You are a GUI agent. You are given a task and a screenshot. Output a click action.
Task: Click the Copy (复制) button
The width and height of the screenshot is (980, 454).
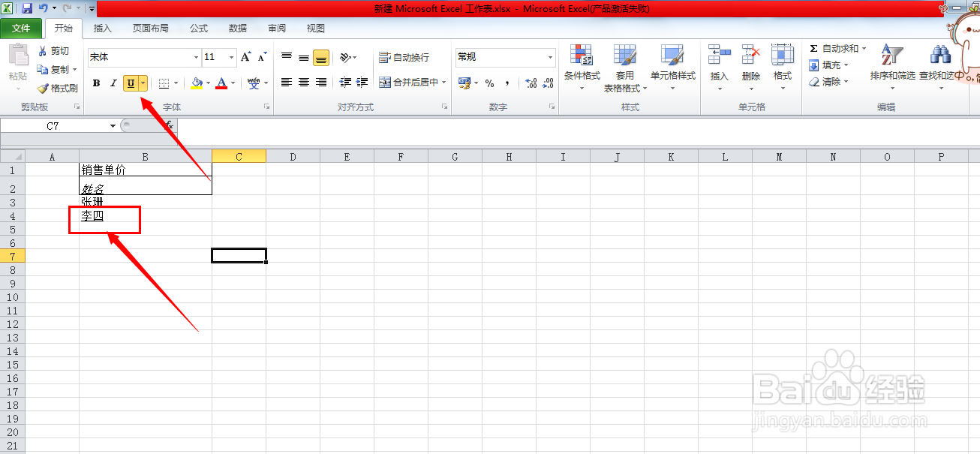(x=53, y=69)
